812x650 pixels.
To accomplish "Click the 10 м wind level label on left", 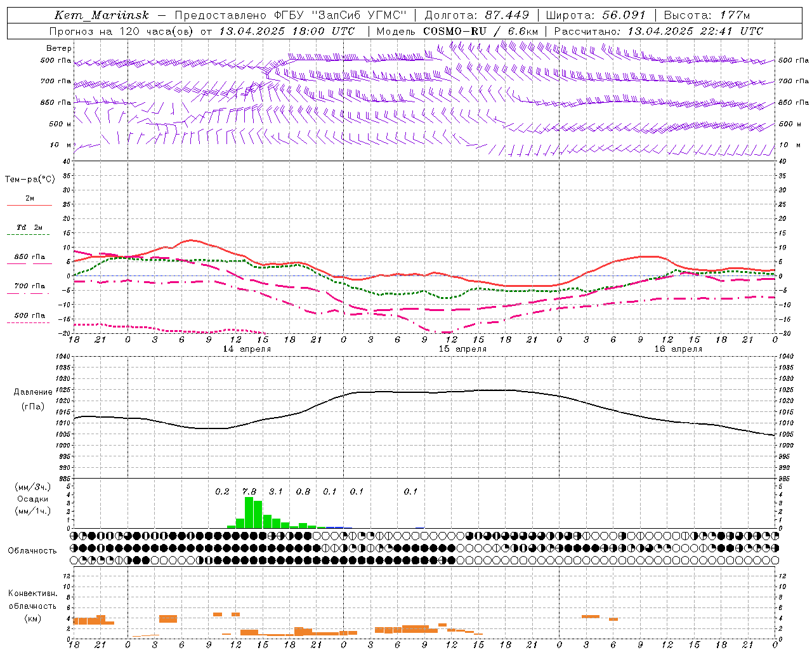I will [x=60, y=145].
